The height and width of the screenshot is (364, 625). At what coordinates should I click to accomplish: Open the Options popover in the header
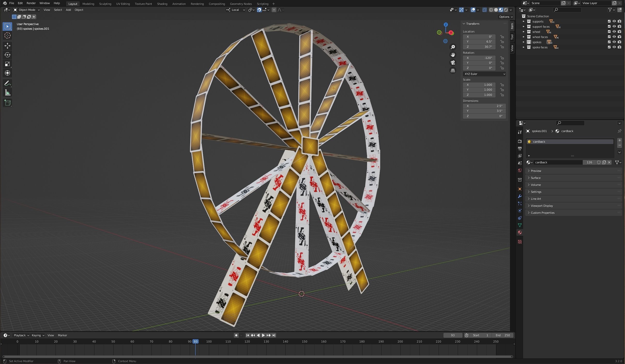click(x=505, y=17)
